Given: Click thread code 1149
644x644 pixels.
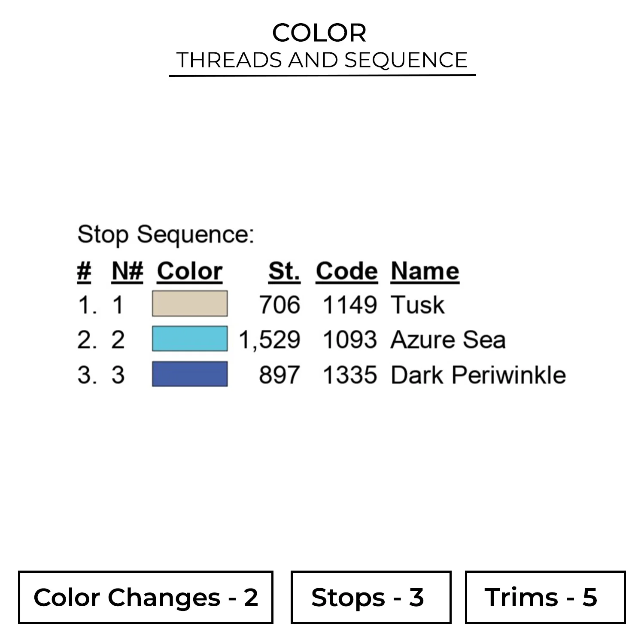Looking at the screenshot, I should point(349,305).
